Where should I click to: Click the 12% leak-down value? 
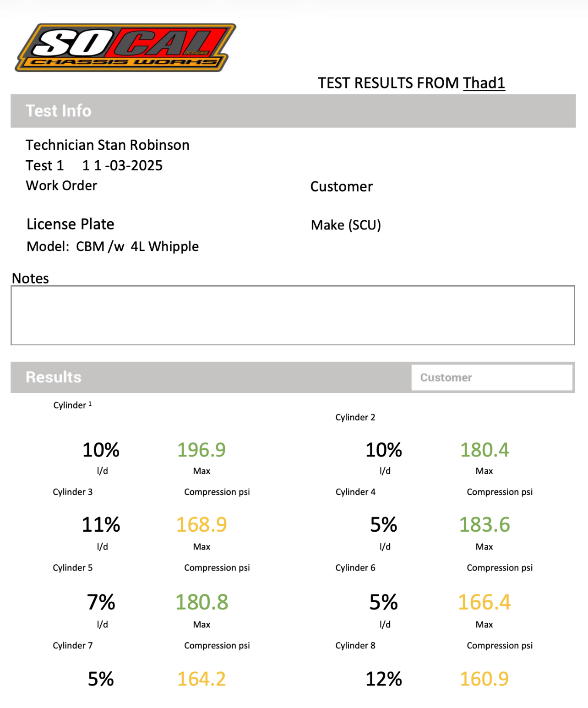384,679
